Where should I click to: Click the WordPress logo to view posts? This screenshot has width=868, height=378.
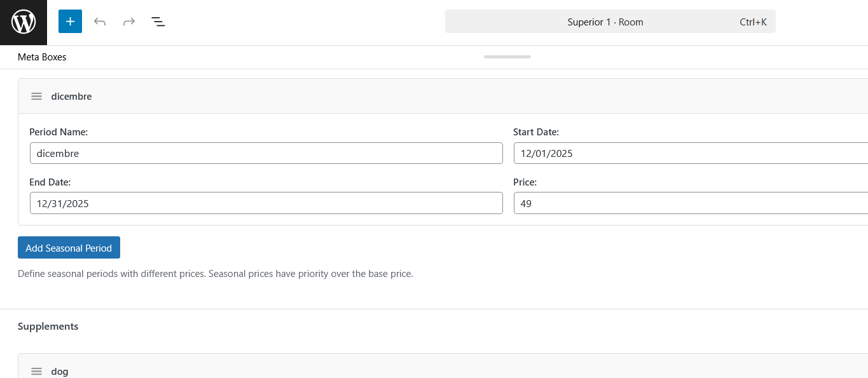24,22
